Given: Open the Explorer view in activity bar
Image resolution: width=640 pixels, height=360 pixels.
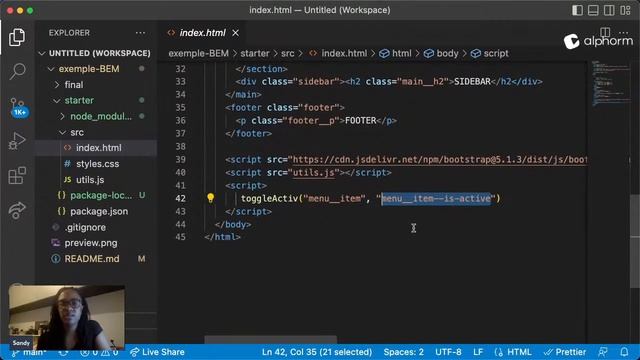Looking at the screenshot, I should click(x=17, y=37).
